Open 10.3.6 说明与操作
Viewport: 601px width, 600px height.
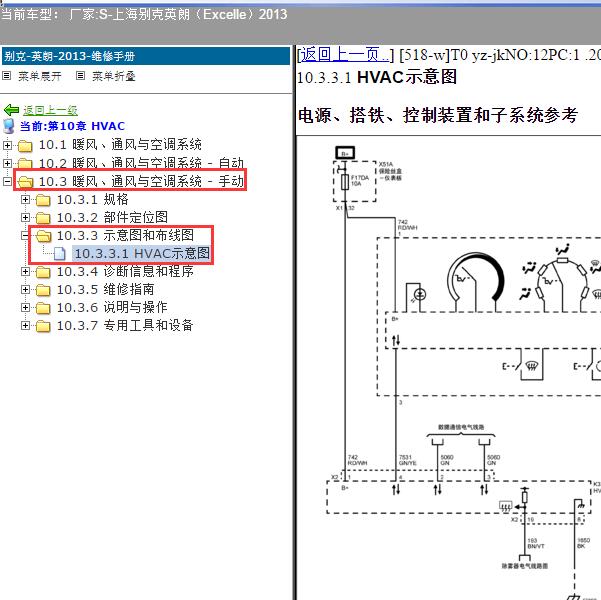tap(112, 307)
